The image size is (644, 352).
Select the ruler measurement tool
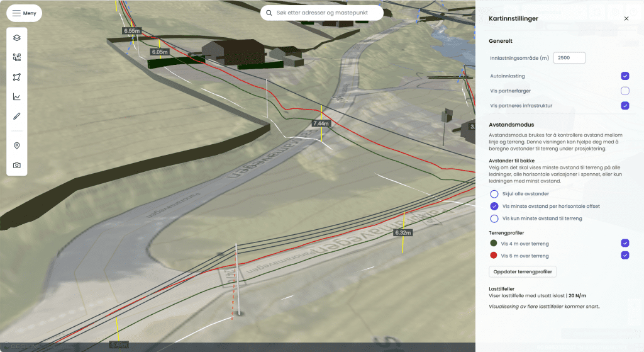[17, 116]
